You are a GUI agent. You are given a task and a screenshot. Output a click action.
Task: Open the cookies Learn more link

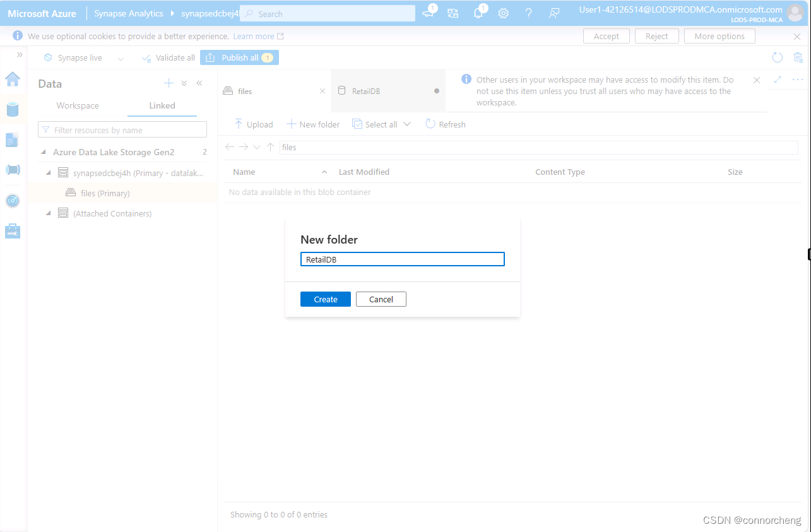tap(258, 36)
